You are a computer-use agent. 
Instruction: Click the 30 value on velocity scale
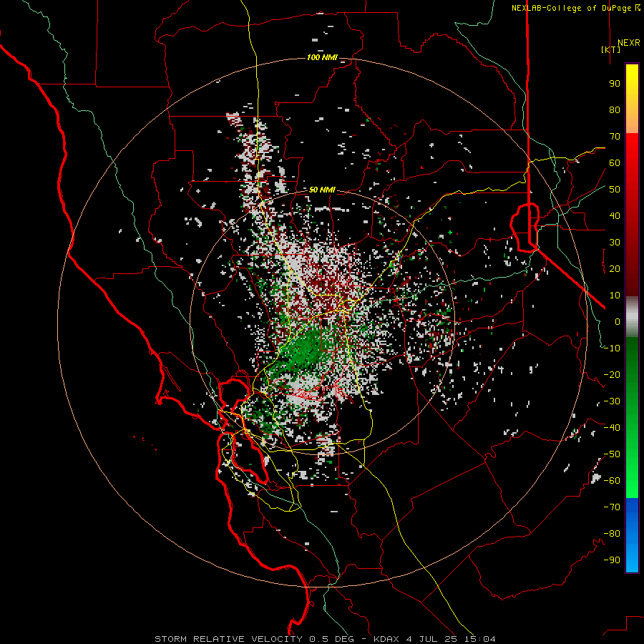tap(615, 243)
